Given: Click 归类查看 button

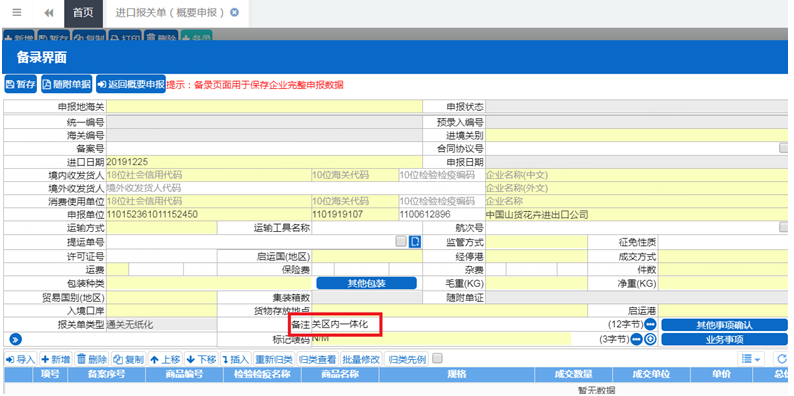Looking at the screenshot, I should [x=317, y=360].
